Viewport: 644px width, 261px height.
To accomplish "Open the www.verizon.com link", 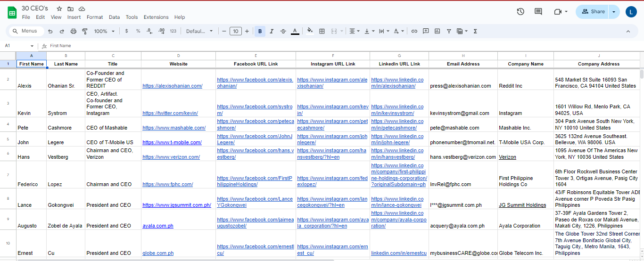I will tap(171, 157).
